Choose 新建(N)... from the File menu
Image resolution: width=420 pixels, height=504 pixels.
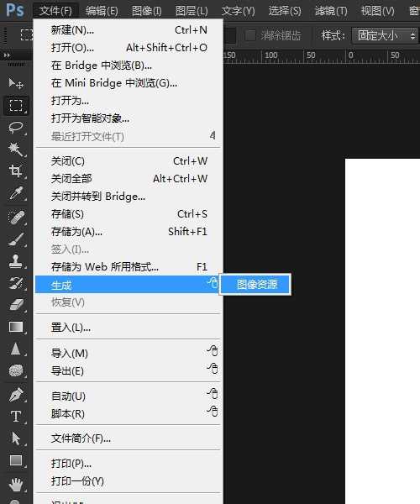tap(128, 30)
